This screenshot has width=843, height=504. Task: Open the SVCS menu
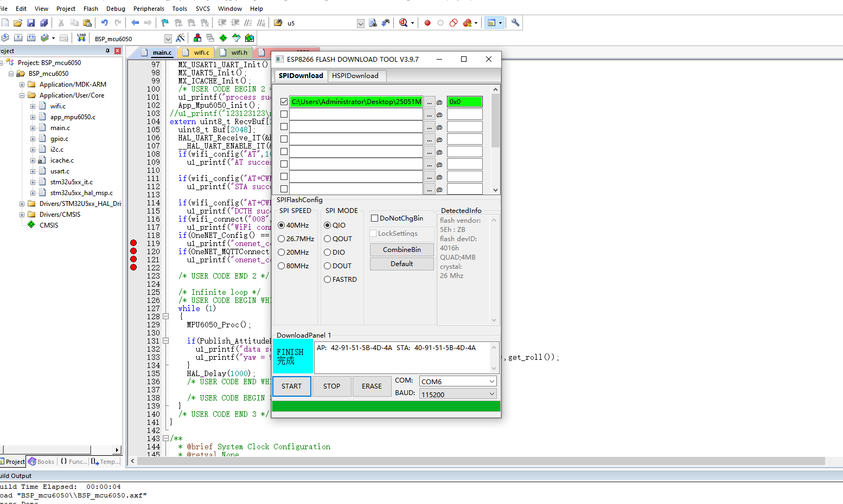pyautogui.click(x=203, y=9)
